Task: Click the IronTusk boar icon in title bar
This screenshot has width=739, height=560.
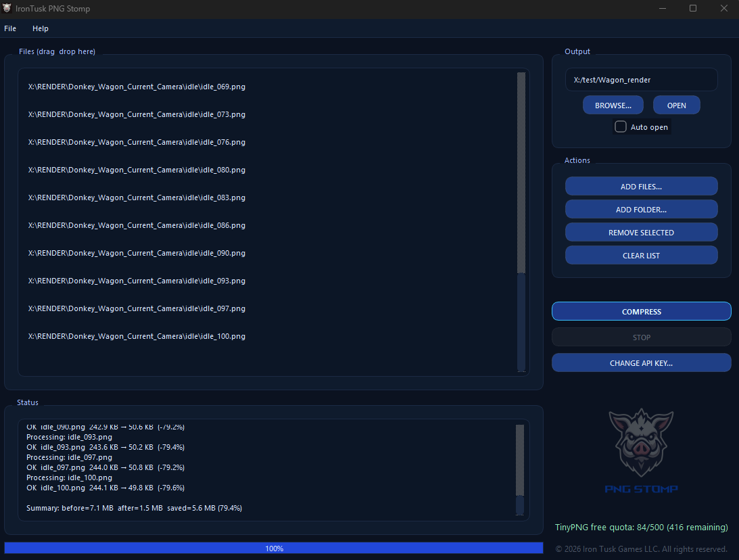Action: pos(7,8)
